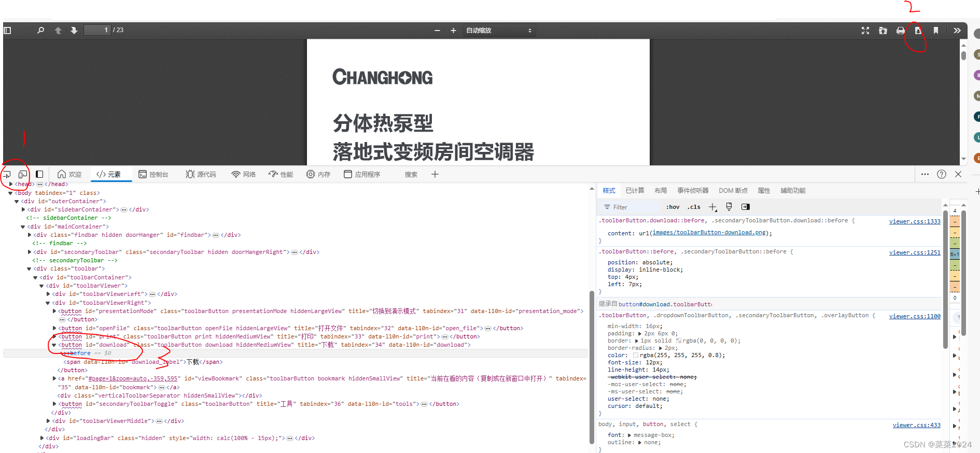980x453 pixels.
Task: Open the 属性 tab
Action: [x=764, y=191]
